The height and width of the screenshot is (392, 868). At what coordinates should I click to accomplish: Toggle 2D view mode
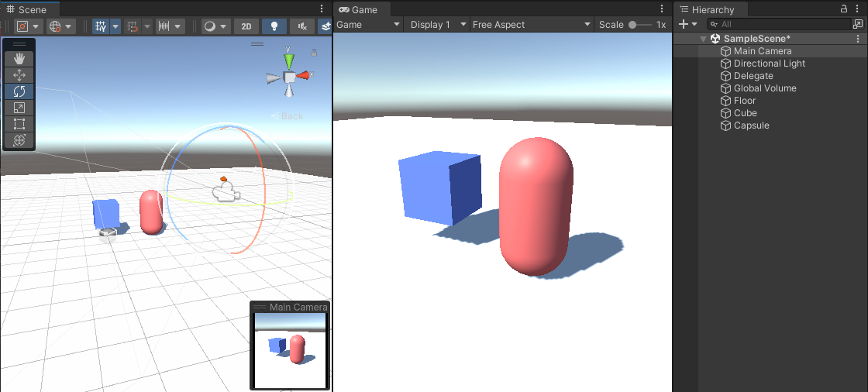click(246, 26)
